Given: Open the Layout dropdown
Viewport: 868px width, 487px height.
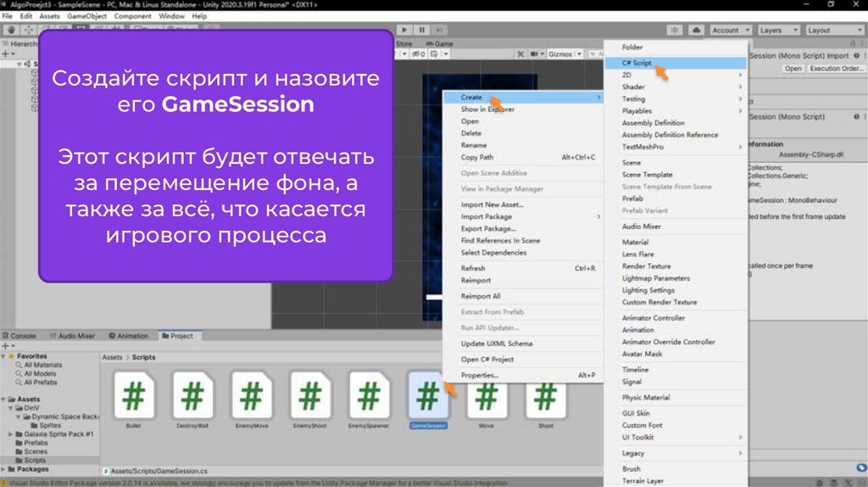Looking at the screenshot, I should click(x=834, y=30).
